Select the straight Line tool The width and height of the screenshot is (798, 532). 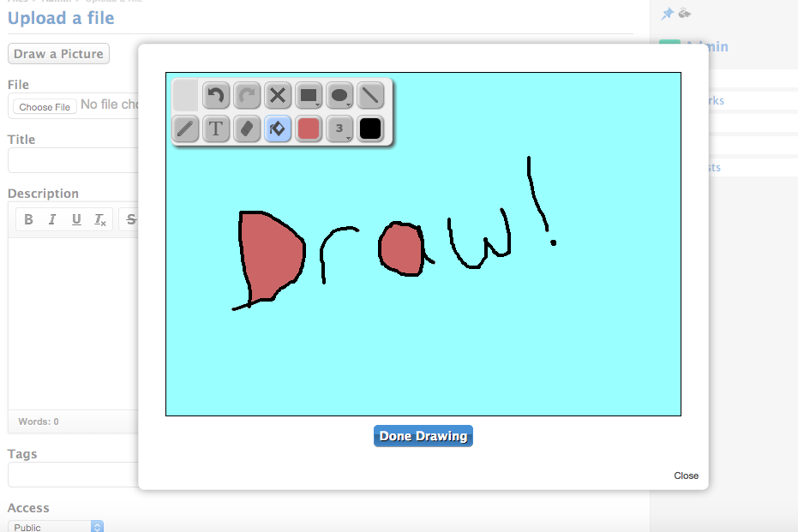pos(370,95)
